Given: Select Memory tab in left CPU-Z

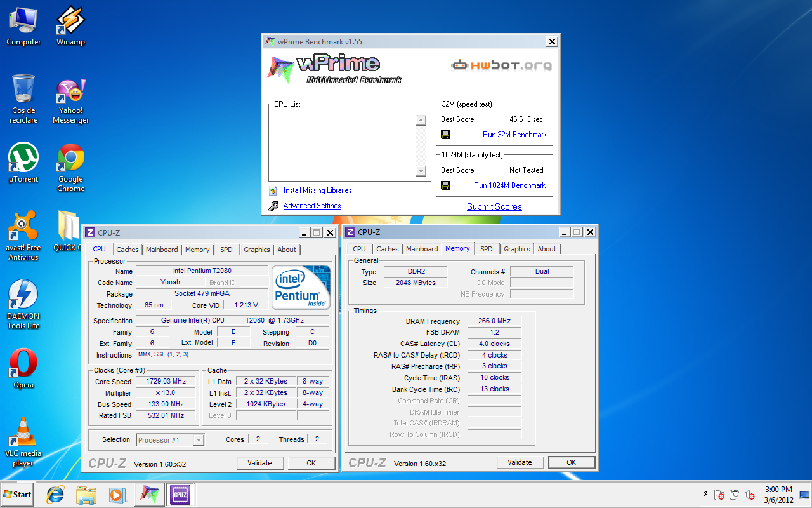Looking at the screenshot, I should click(197, 250).
